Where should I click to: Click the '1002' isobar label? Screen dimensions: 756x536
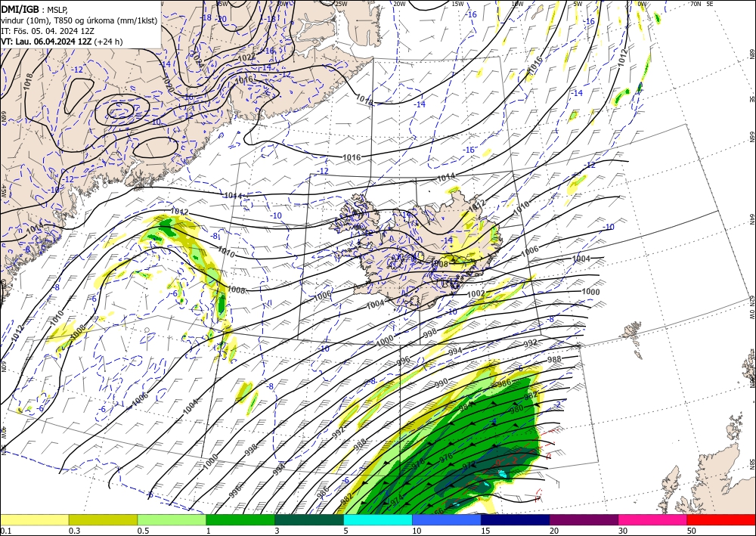[476, 293]
